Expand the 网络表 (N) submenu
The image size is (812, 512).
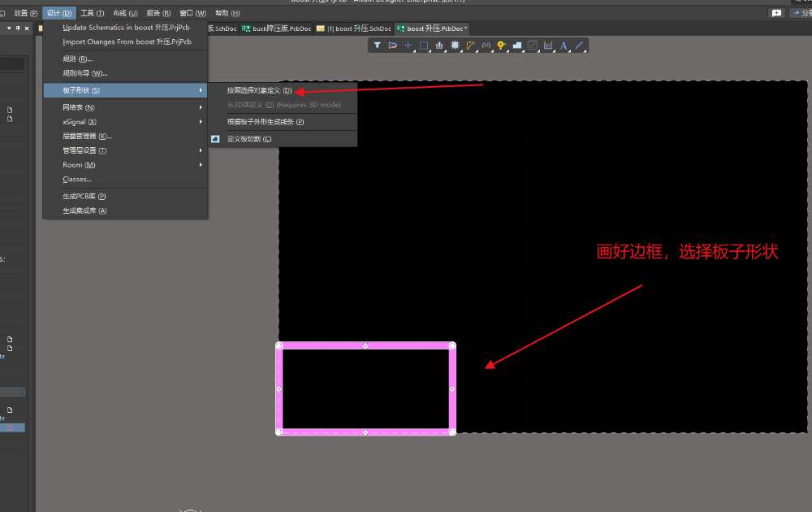pyautogui.click(x=125, y=107)
